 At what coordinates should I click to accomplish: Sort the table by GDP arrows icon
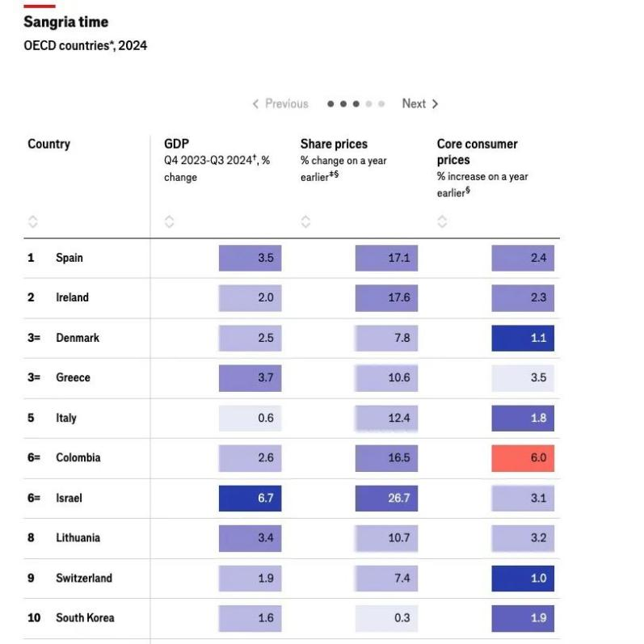pyautogui.click(x=170, y=221)
